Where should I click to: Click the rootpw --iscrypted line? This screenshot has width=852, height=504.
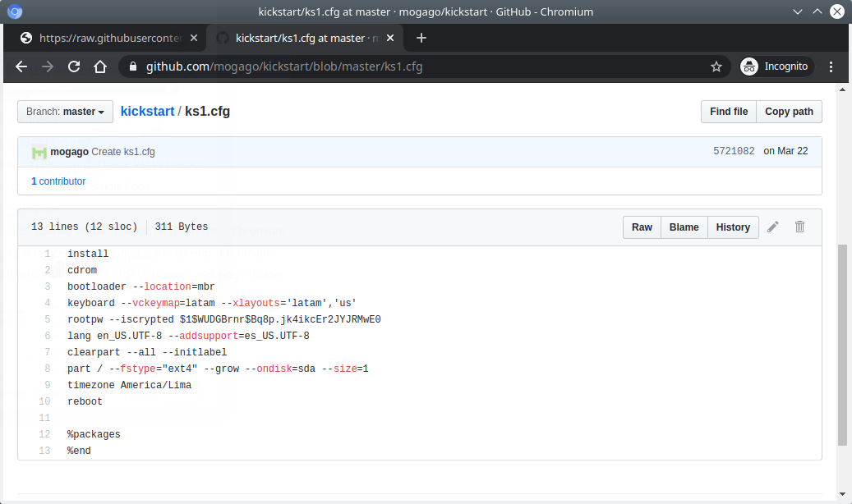click(223, 319)
